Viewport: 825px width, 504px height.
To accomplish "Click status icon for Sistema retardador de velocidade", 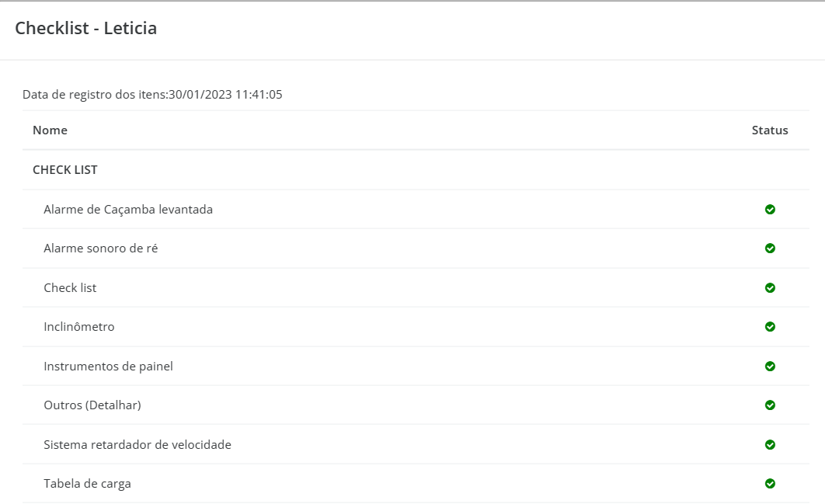I will click(x=770, y=444).
